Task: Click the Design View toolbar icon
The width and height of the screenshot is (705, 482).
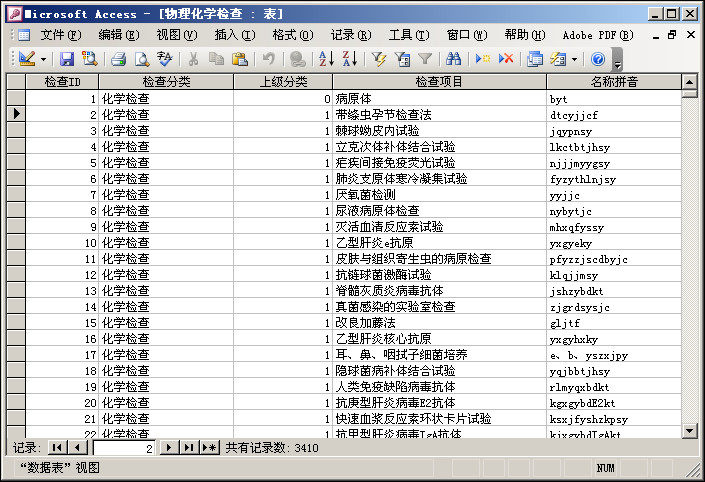Action: click(x=27, y=59)
